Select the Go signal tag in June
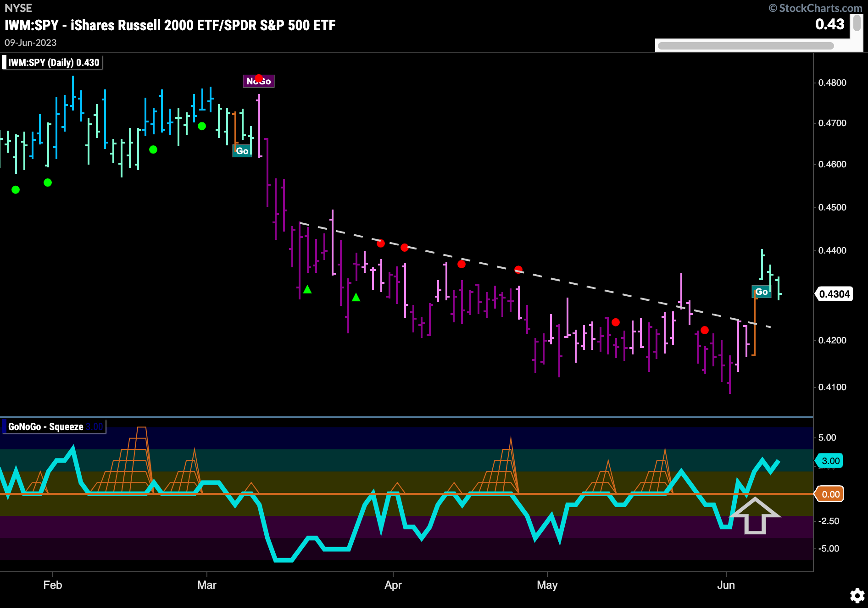Image resolution: width=868 pixels, height=608 pixels. pos(762,292)
